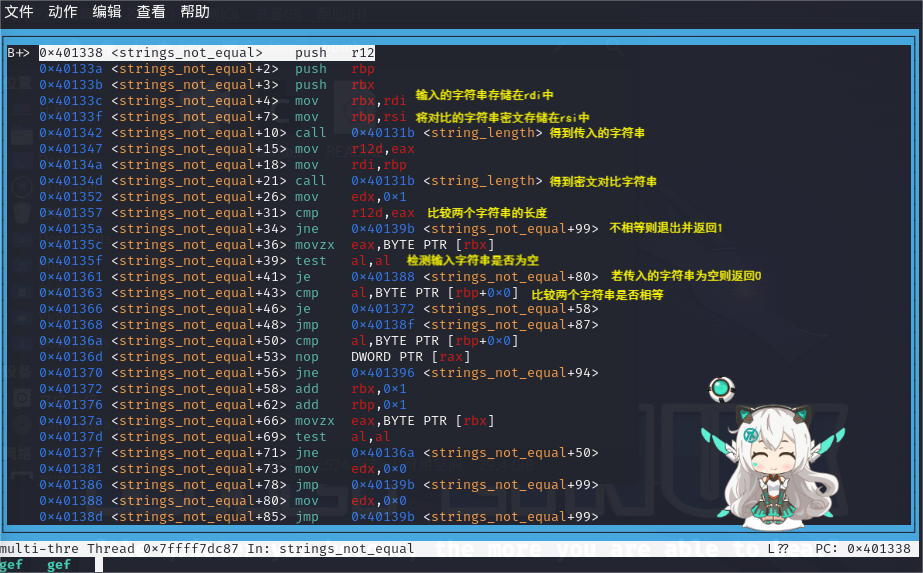Image resolution: width=923 pixels, height=573 pixels.
Task: Click the chibi cat-girl mascot
Action: (772, 465)
